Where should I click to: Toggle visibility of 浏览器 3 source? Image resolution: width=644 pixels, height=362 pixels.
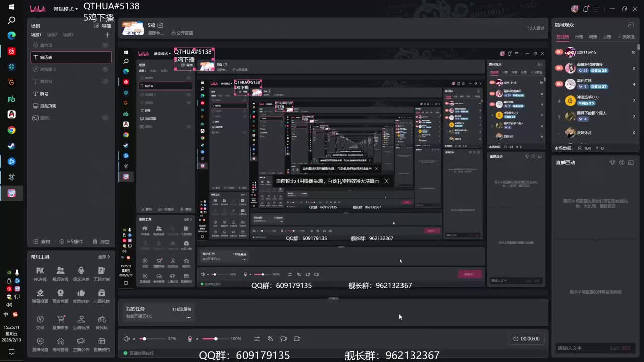pos(105,69)
